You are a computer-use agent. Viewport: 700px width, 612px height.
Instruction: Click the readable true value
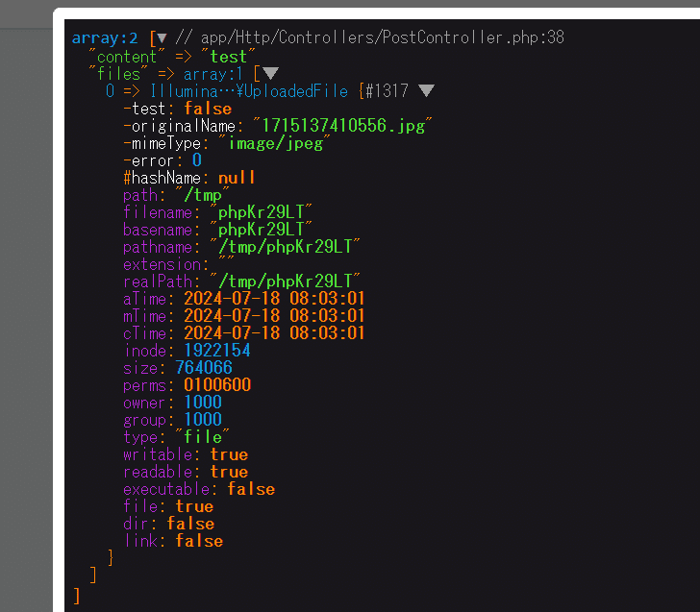(x=229, y=472)
